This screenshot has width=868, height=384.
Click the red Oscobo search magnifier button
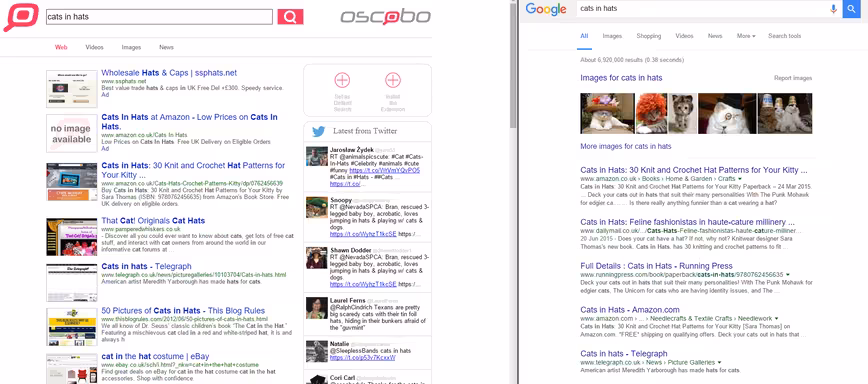pos(290,17)
